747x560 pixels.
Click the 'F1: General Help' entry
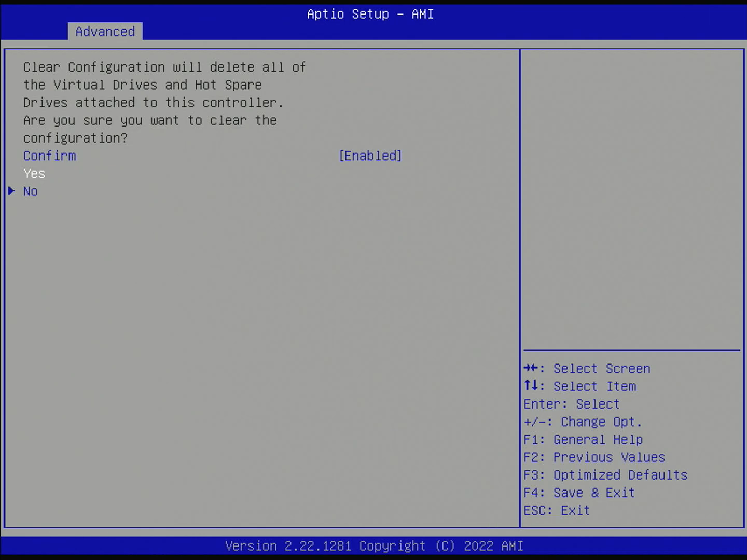(583, 440)
